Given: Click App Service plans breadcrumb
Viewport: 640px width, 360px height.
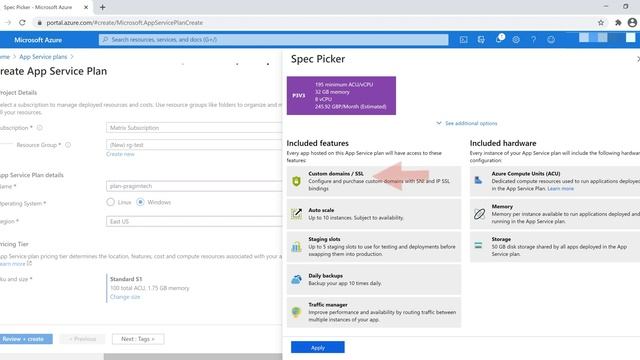Looking at the screenshot, I should coord(43,57).
